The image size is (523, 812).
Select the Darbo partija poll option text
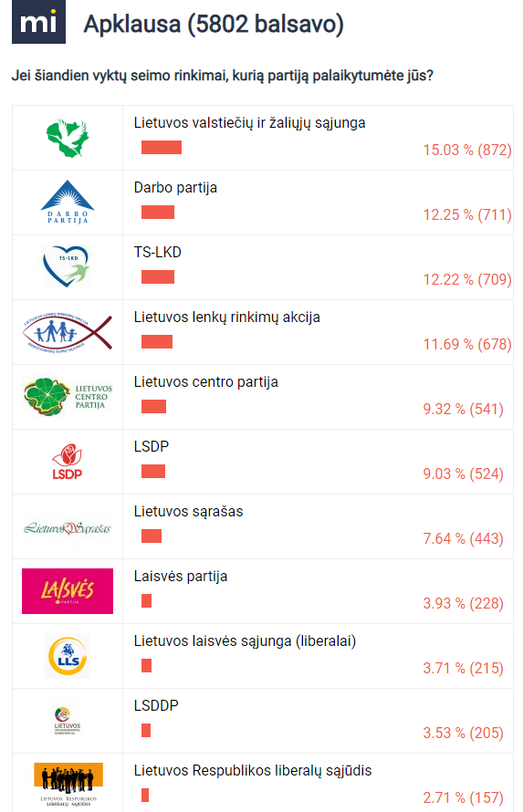click(x=175, y=187)
